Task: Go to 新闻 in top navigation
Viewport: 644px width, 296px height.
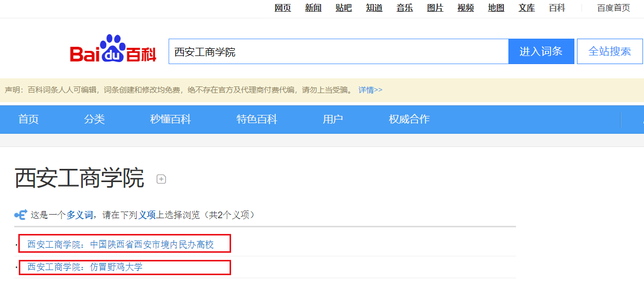Action: (x=313, y=8)
